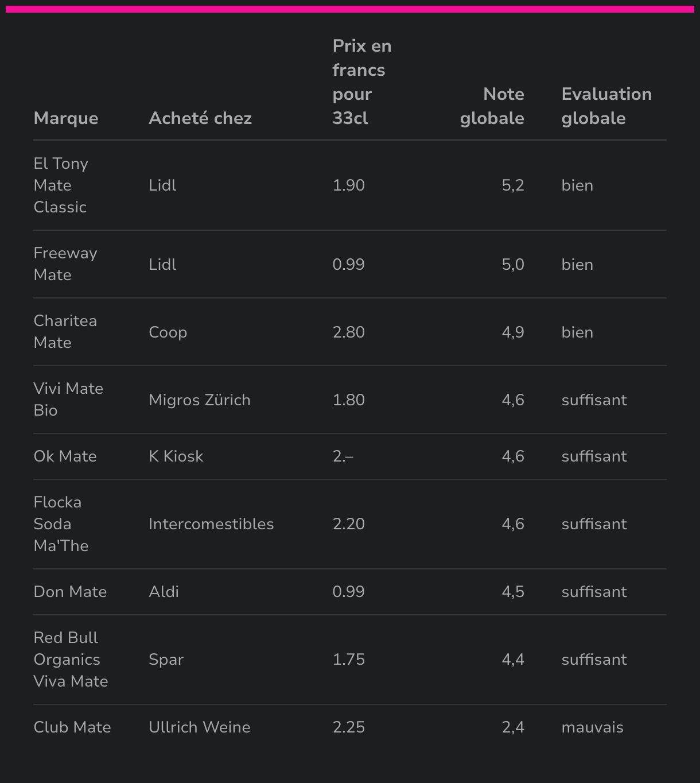Click the Marque column header
This screenshot has width=700, height=783.
[x=66, y=118]
